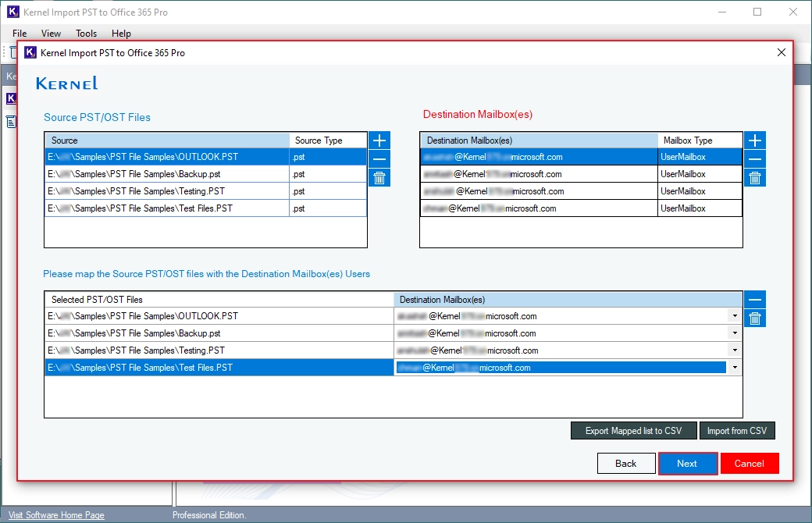Viewport: 812px width, 523px height.
Task: Click Destination Mailbox(es) header in mapping table
Action: coord(568,299)
